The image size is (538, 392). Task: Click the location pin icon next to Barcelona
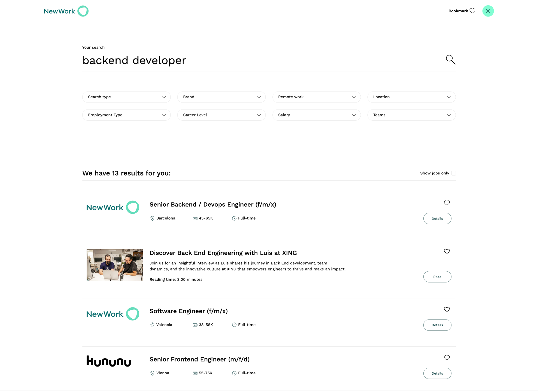[x=152, y=218]
